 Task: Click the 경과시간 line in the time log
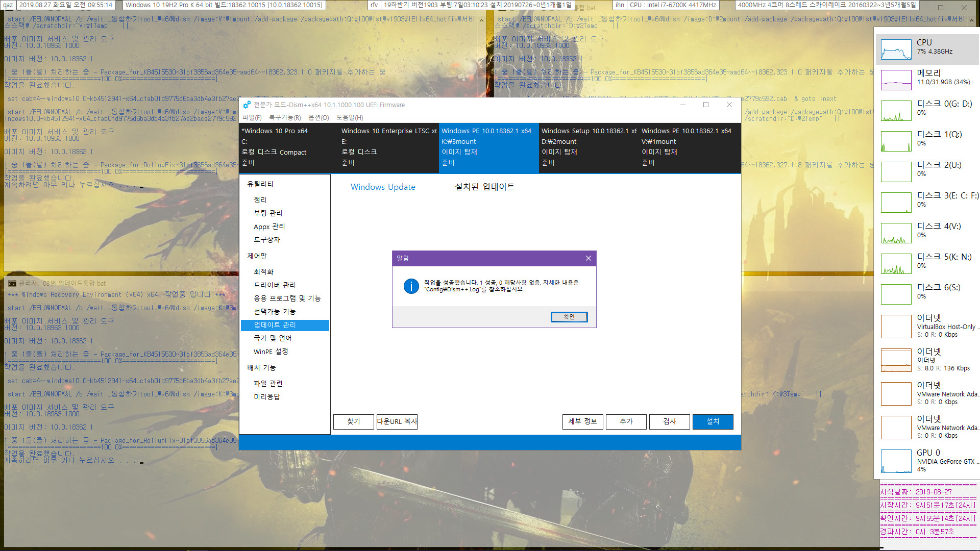917,532
